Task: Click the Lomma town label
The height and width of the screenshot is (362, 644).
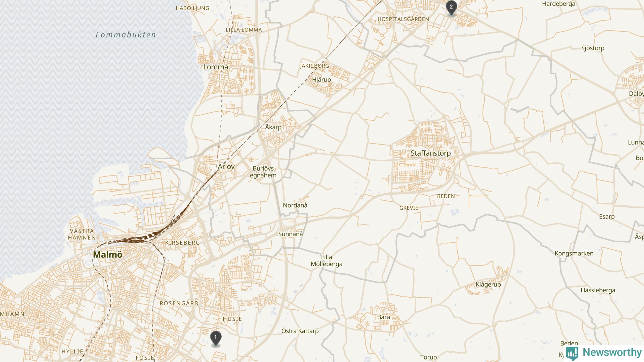Action: 216,67
